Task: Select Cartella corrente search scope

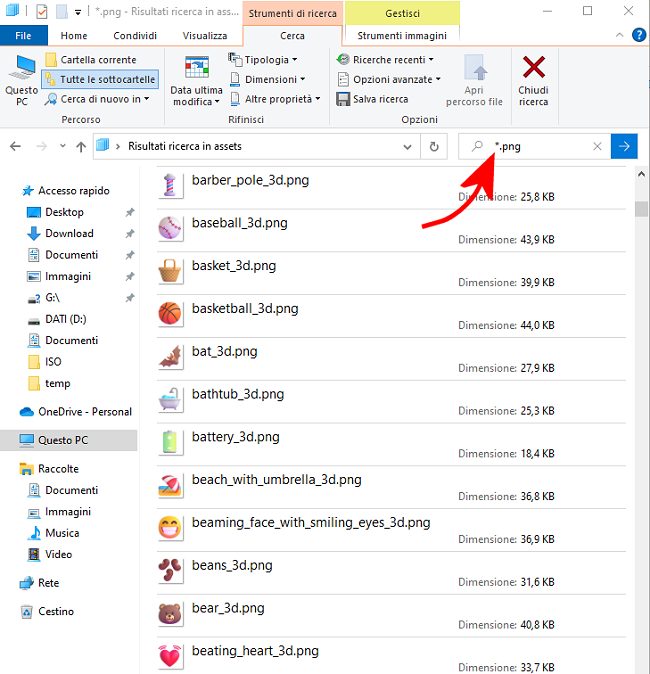Action: [x=91, y=60]
